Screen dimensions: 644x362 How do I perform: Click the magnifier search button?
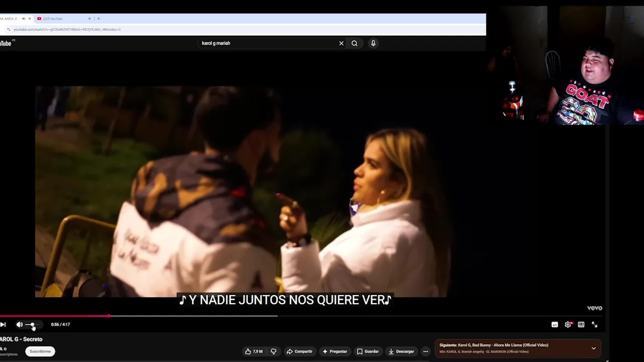[x=354, y=43]
